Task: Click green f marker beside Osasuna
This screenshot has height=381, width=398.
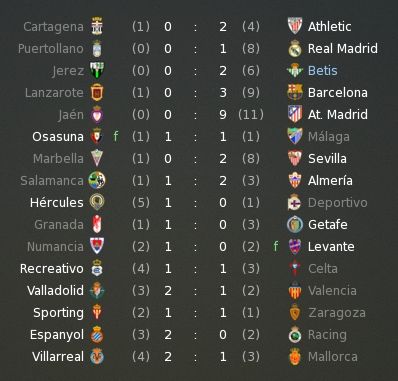Action: (116, 136)
